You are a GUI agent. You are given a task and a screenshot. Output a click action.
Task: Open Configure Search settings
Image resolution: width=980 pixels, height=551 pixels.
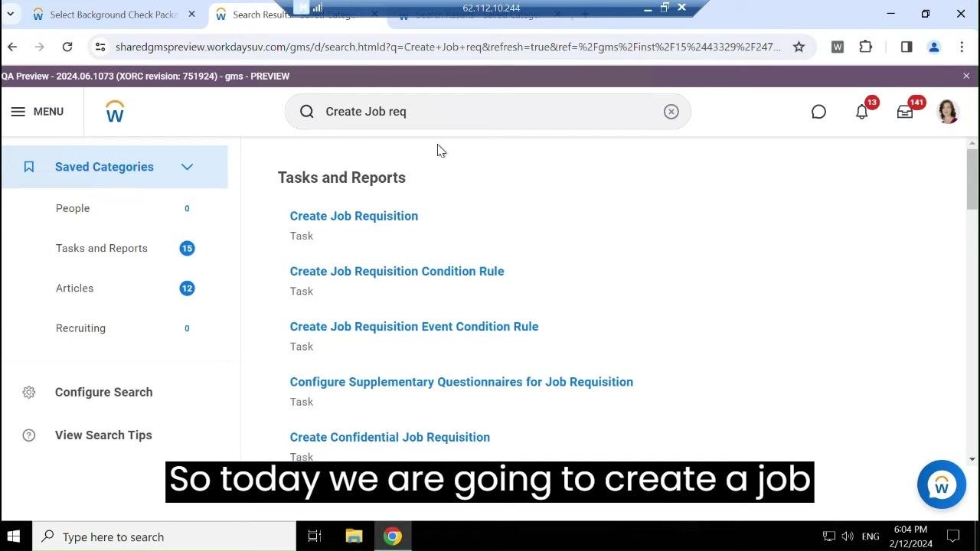103,392
